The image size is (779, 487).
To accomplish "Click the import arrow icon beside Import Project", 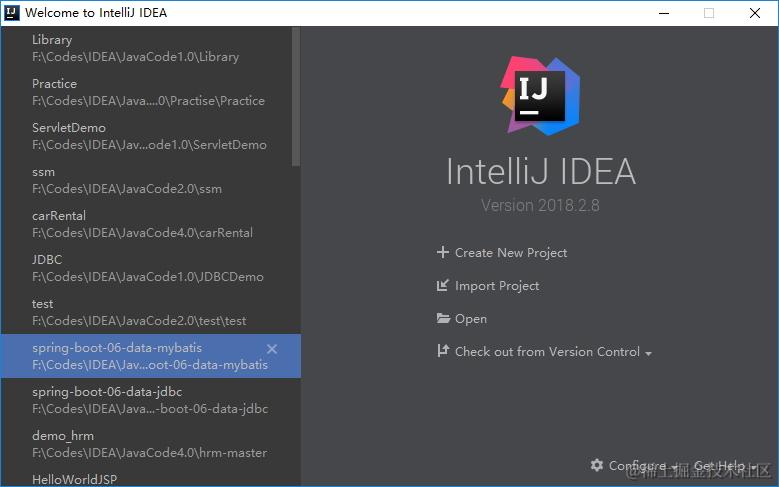I will 442,285.
